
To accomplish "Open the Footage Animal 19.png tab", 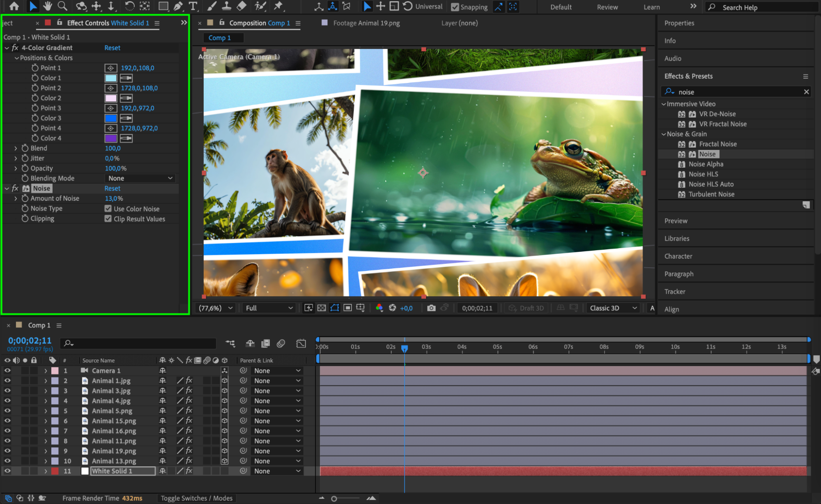I will [x=366, y=23].
